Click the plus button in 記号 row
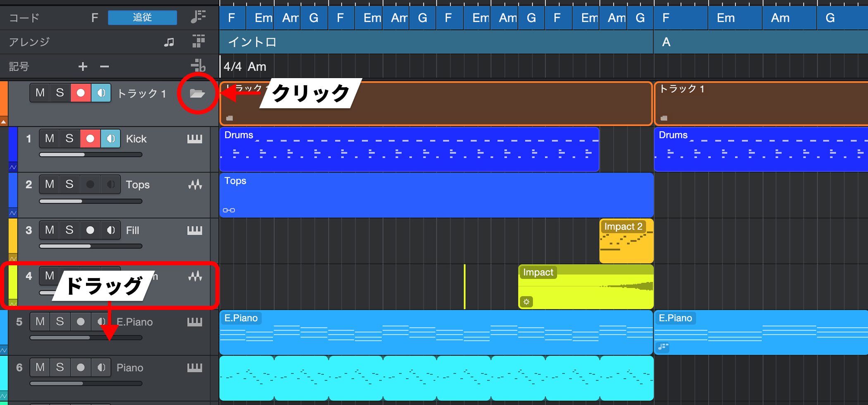 83,66
